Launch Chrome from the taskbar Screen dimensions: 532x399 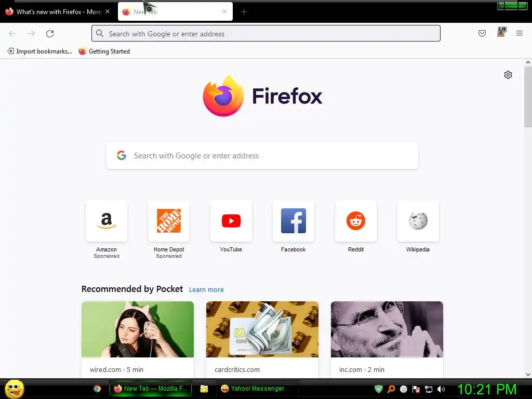coord(97,389)
